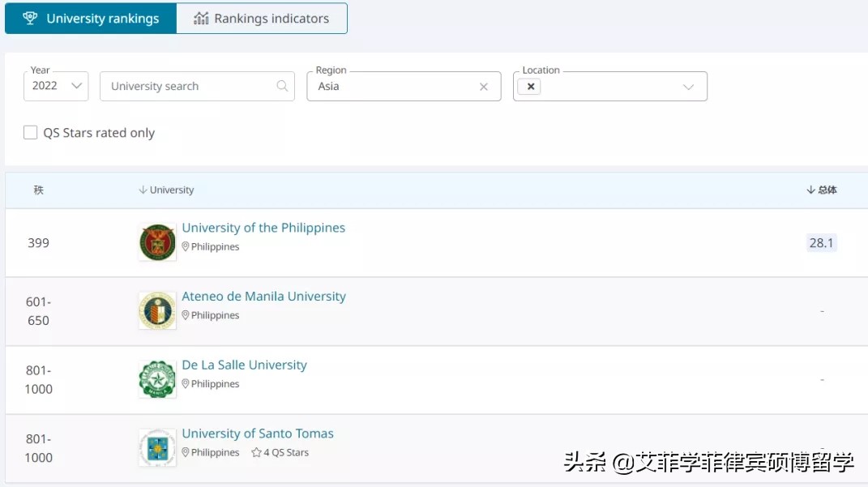Enable the QS Stars rated only checkbox
This screenshot has height=487, width=868.
(30, 132)
